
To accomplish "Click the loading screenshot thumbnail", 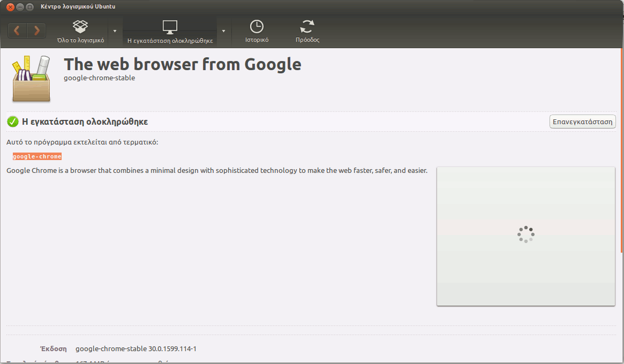I will (x=525, y=236).
